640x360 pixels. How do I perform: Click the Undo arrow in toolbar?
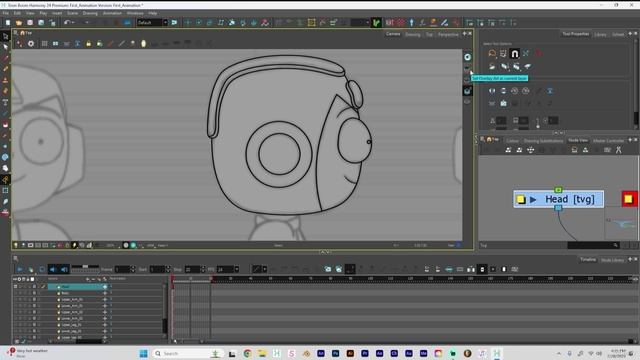click(x=67, y=23)
